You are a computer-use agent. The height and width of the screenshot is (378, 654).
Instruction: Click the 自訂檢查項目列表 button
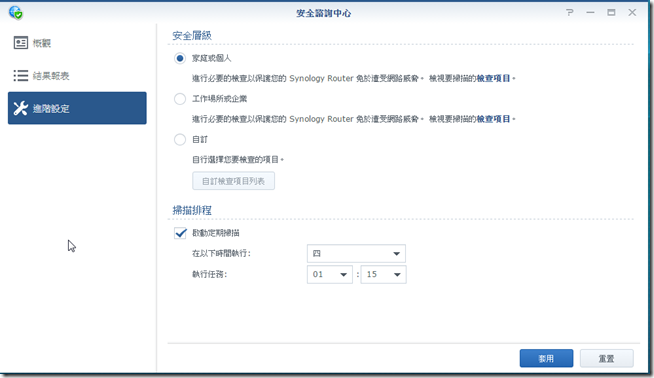coord(233,181)
